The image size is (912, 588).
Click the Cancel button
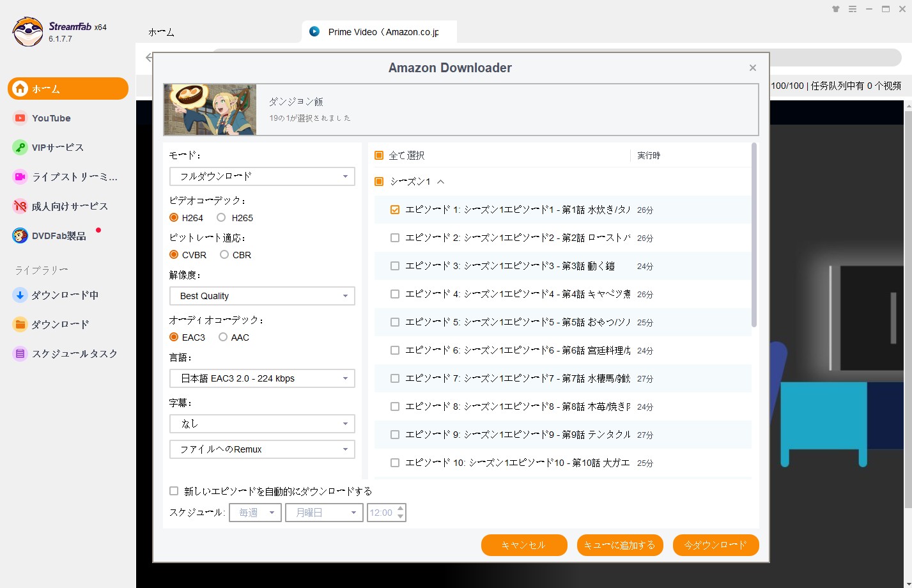tap(524, 545)
